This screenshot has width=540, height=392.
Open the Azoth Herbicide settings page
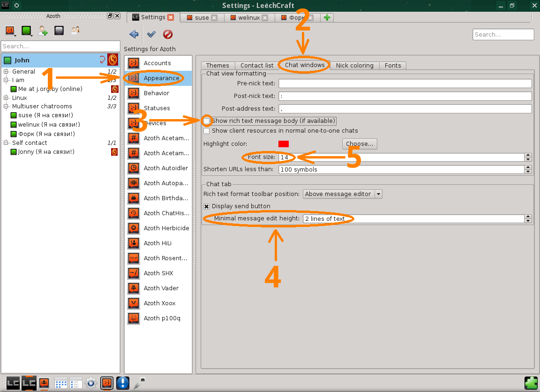coord(158,228)
